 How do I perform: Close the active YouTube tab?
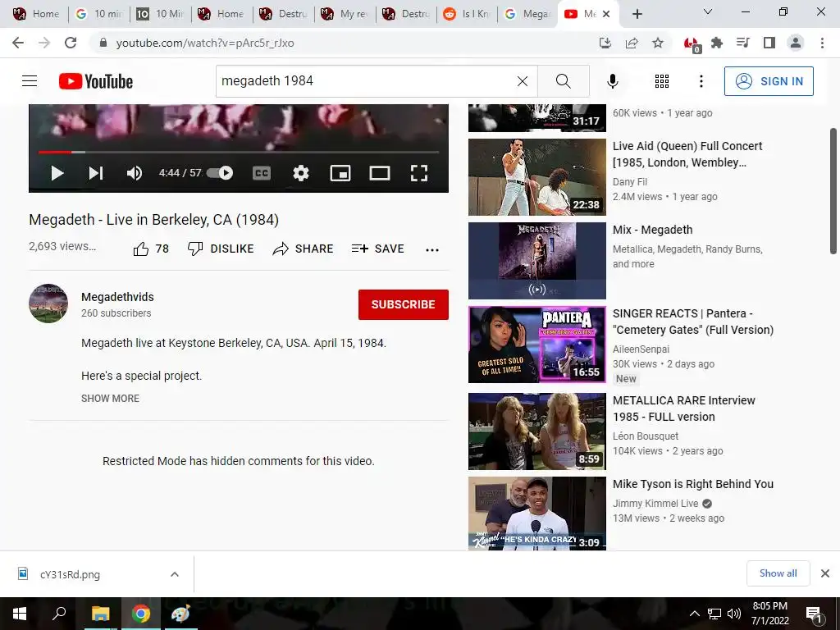click(606, 14)
